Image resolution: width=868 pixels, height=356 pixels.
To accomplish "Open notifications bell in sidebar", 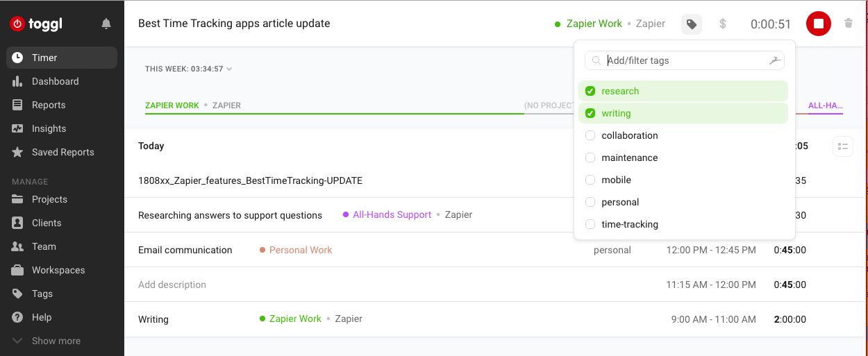I will (x=106, y=24).
